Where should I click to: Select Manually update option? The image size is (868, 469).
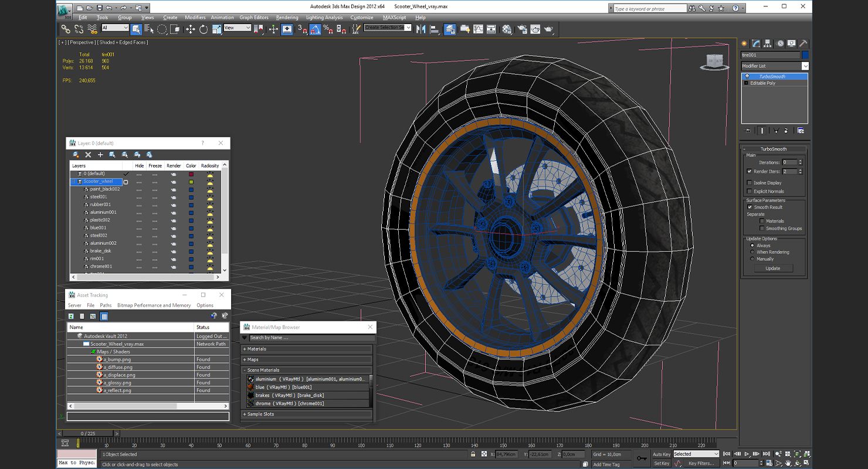click(752, 259)
